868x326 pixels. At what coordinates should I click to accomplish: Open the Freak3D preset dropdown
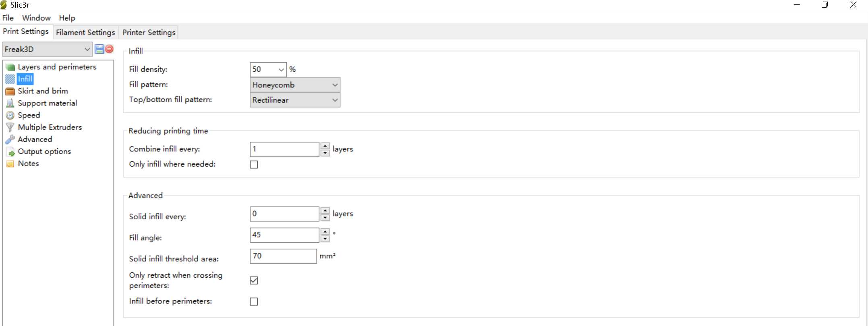(47, 49)
